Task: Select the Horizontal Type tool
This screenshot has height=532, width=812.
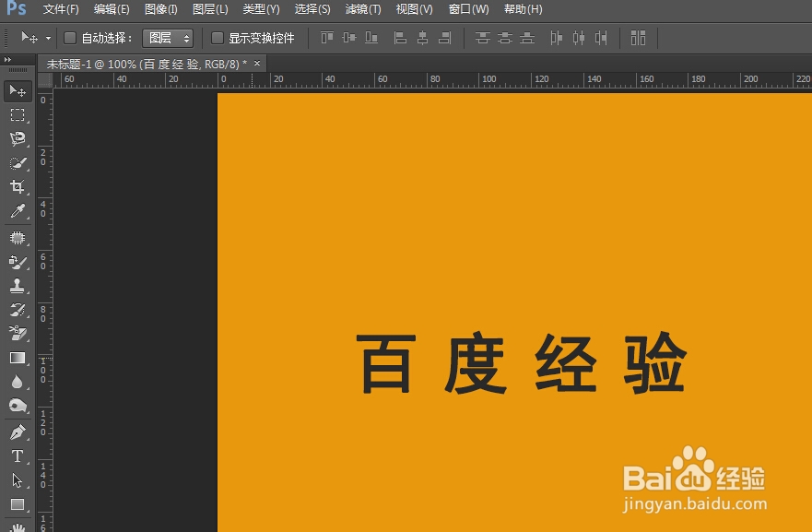Action: coord(18,455)
